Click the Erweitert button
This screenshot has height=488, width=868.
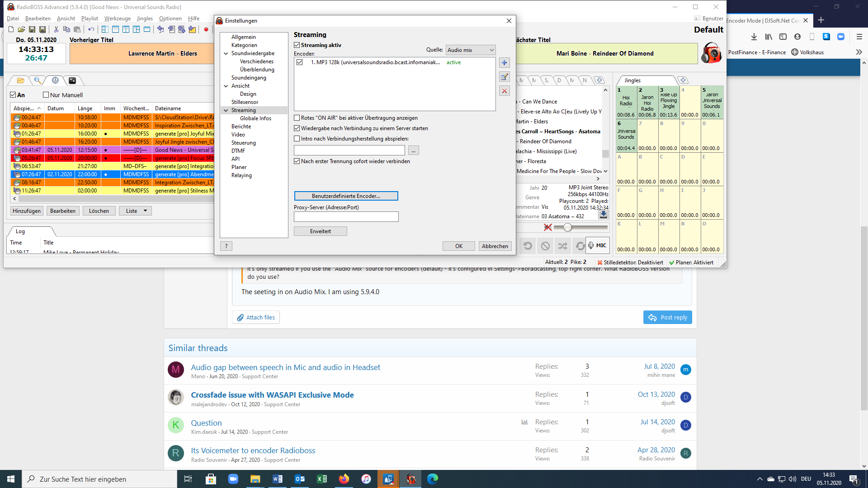(321, 231)
